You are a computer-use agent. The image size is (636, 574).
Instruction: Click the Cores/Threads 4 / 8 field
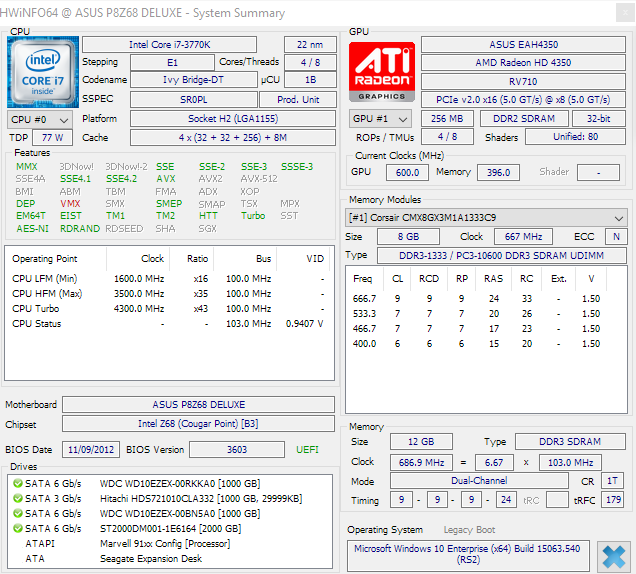[x=310, y=62]
